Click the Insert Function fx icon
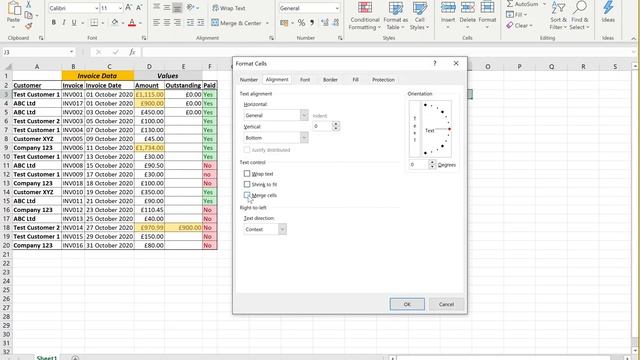Screen dimensions: 640x360 tap(132, 52)
